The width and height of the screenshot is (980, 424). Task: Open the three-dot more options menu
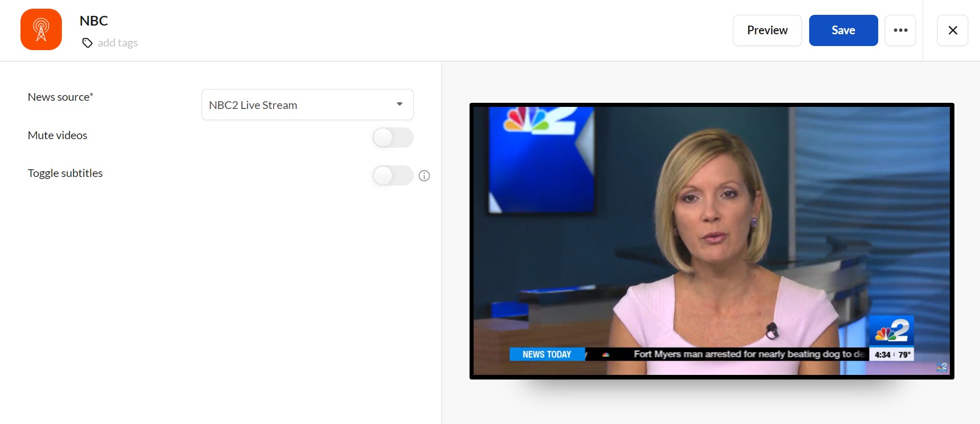[x=900, y=30]
